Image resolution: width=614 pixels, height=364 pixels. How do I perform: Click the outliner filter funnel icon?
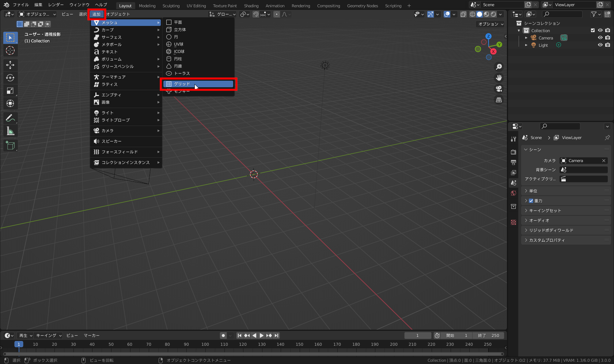click(594, 14)
